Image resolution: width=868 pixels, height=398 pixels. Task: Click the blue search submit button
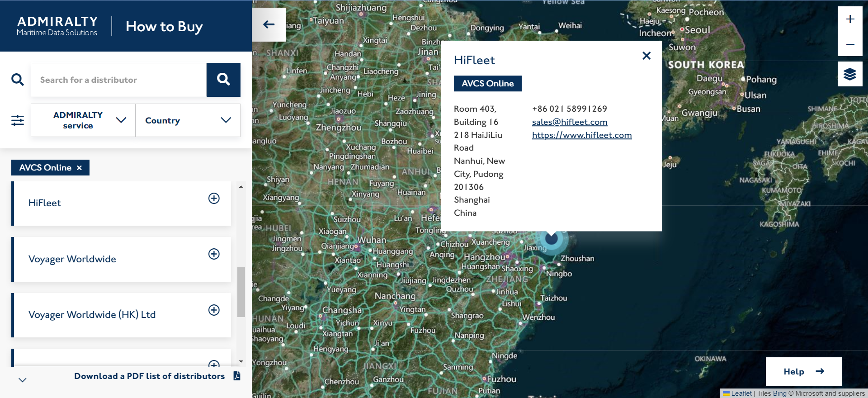point(223,80)
